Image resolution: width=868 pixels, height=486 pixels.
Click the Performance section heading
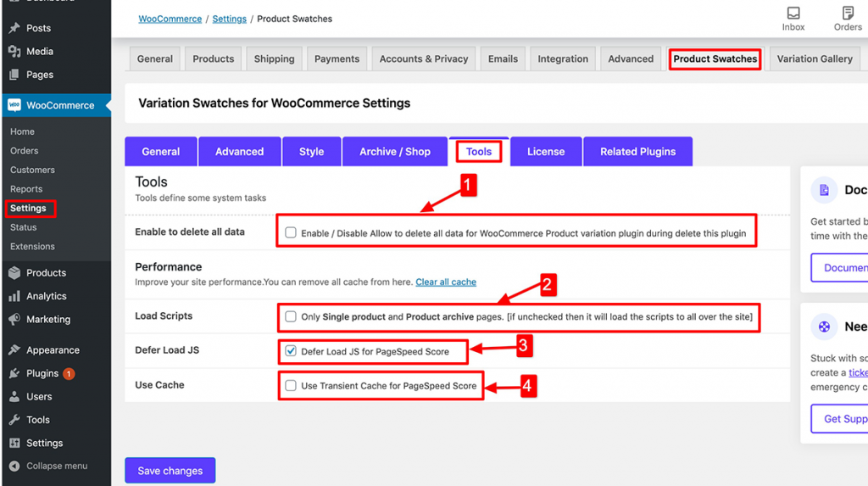(x=169, y=266)
